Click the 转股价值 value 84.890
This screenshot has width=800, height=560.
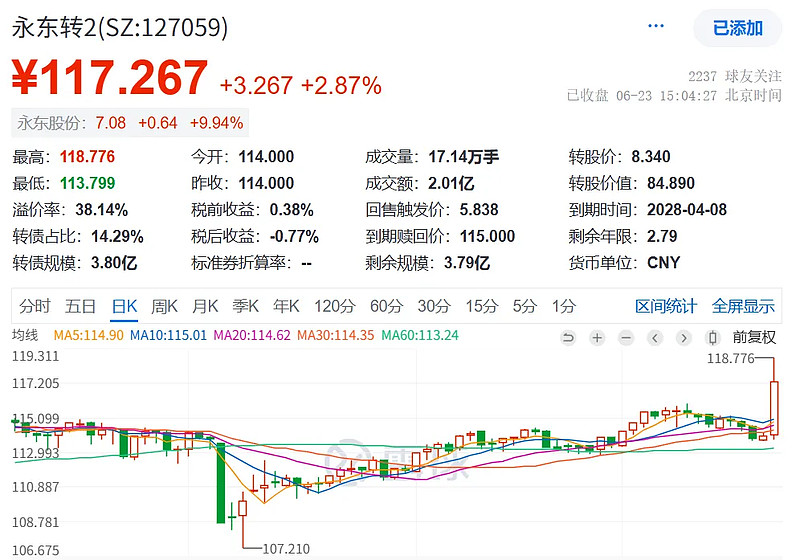[671, 183]
